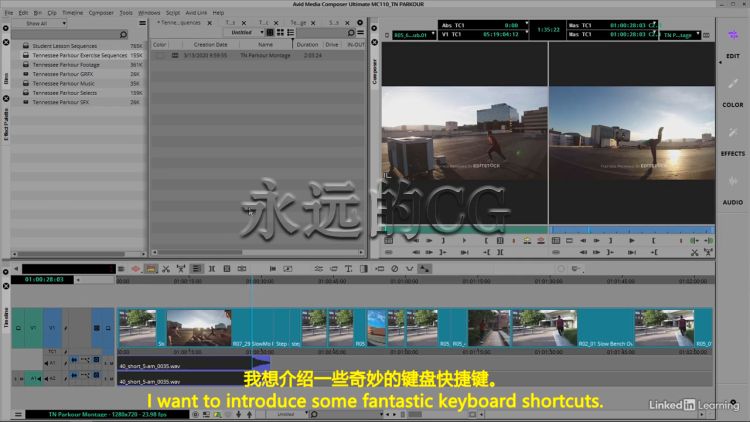Step forward one frame in source monitor
Image resolution: width=750 pixels, height=422 pixels.
pos(429,241)
